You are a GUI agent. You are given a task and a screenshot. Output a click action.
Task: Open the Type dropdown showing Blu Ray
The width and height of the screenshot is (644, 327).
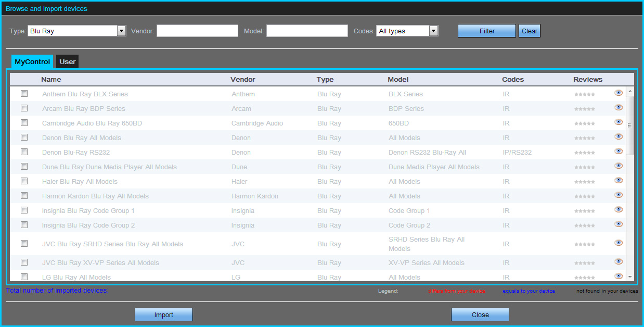pos(77,31)
